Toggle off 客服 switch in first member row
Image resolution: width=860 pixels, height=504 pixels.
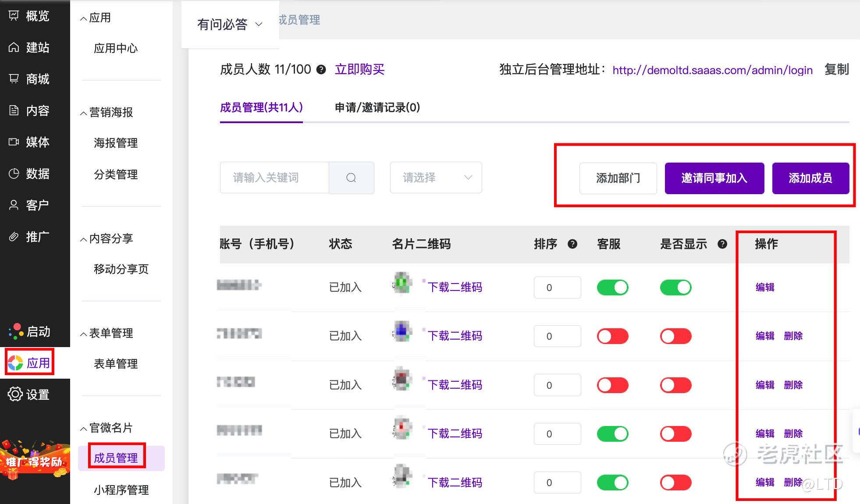coord(612,287)
